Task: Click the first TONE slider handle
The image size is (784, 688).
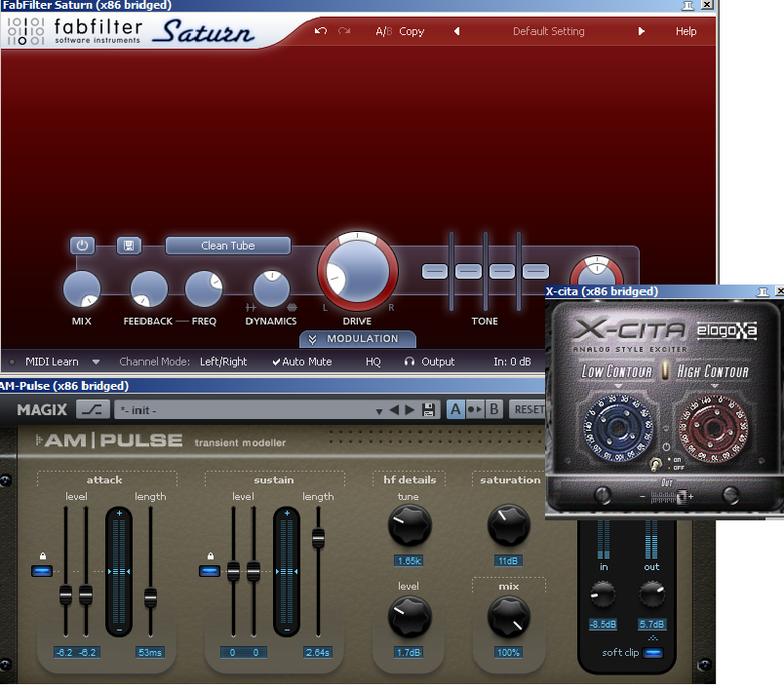Action: (x=435, y=271)
